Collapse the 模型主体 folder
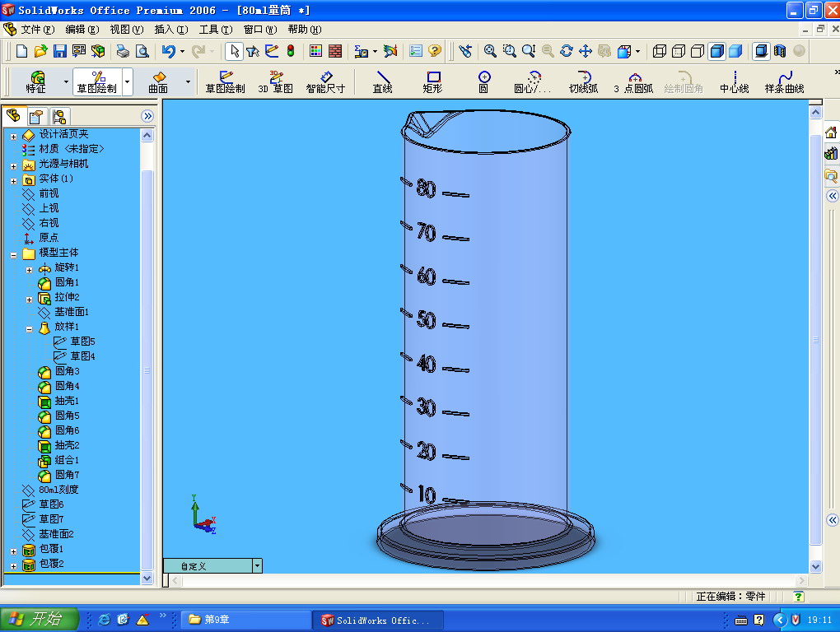This screenshot has height=632, width=840. [13, 255]
